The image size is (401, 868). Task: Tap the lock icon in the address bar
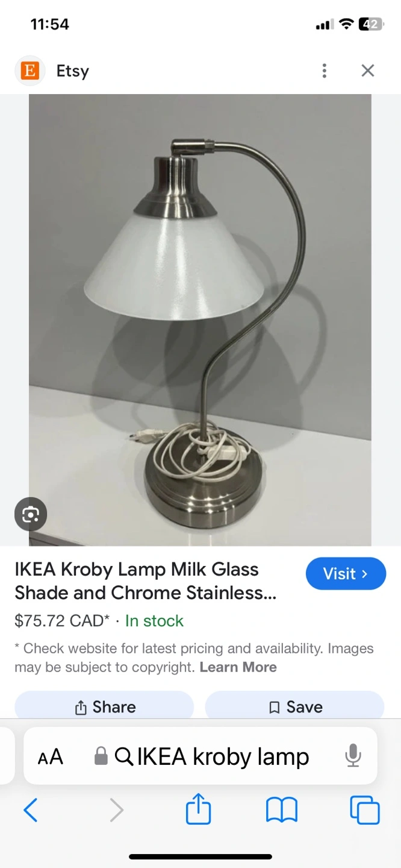[101, 756]
